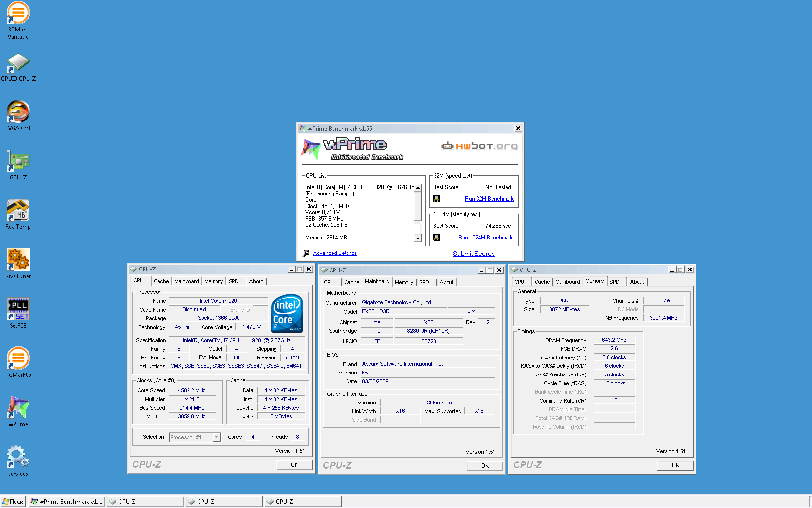Switch to wPrime Benchmark in the taskbar

[66, 502]
